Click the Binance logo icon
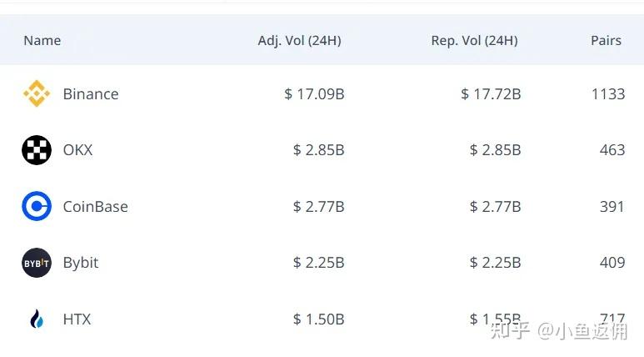Screen dimensions: 644x357 [37, 94]
